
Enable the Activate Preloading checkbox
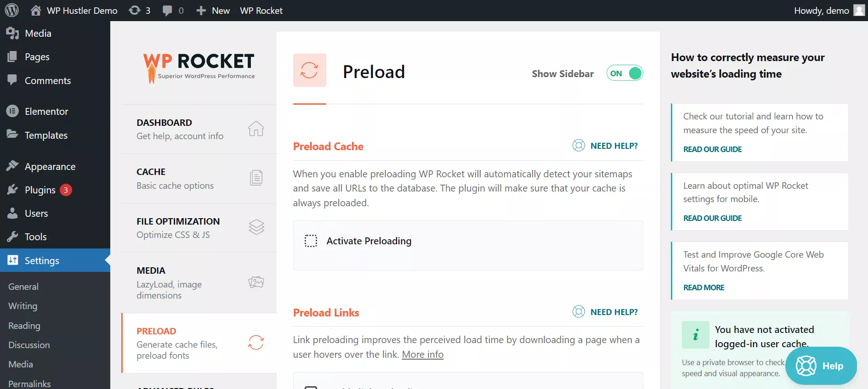point(311,241)
